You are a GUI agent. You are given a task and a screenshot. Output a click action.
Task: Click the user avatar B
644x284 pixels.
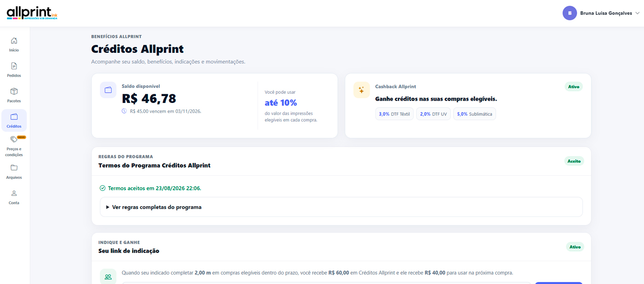(569, 13)
